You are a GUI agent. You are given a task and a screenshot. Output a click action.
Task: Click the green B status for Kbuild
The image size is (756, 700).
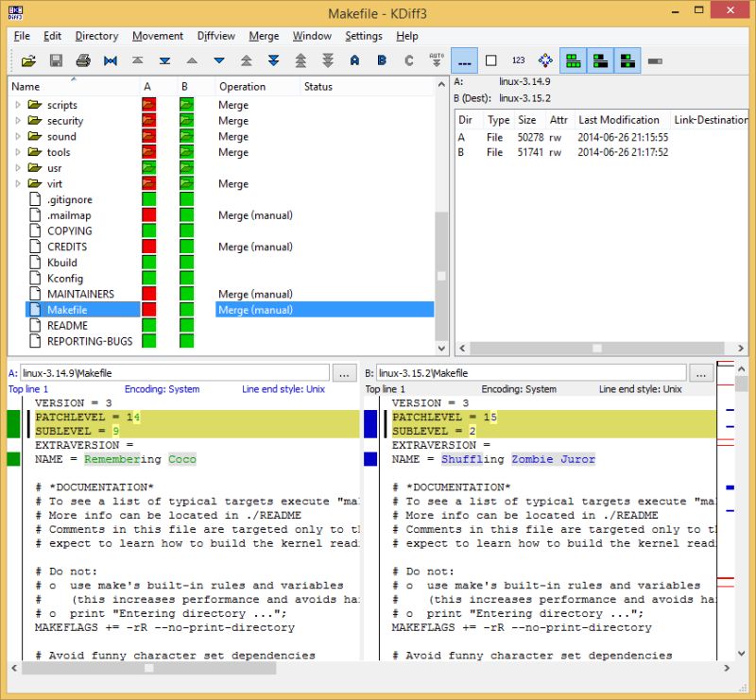186,263
